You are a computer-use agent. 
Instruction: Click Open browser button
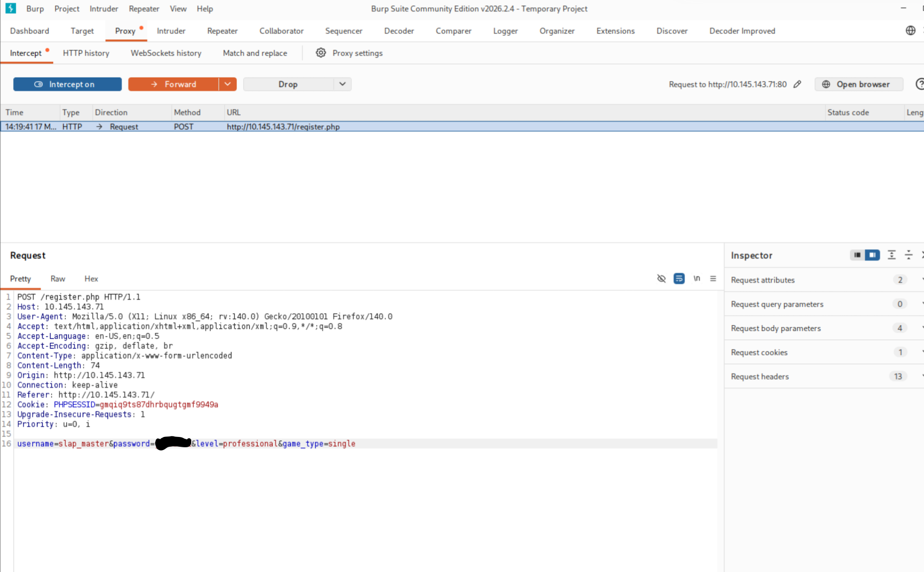tap(859, 84)
